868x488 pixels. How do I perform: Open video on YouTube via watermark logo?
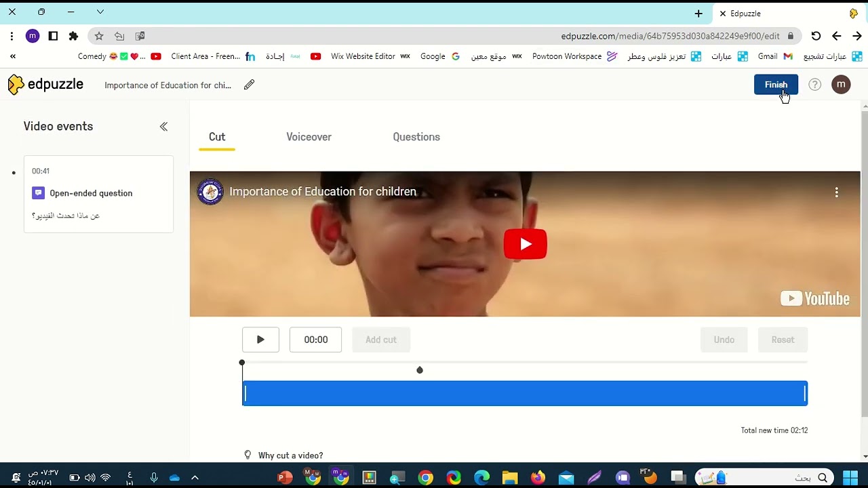[814, 299]
